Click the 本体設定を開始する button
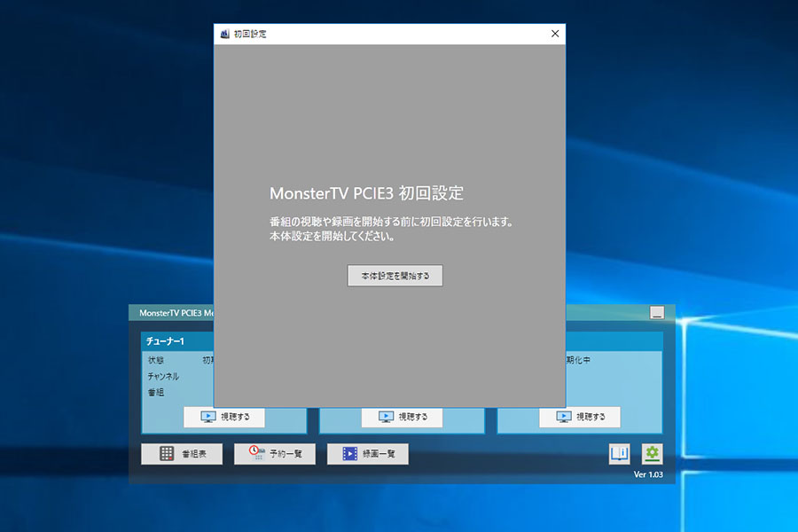This screenshot has height=532, width=798. click(395, 276)
